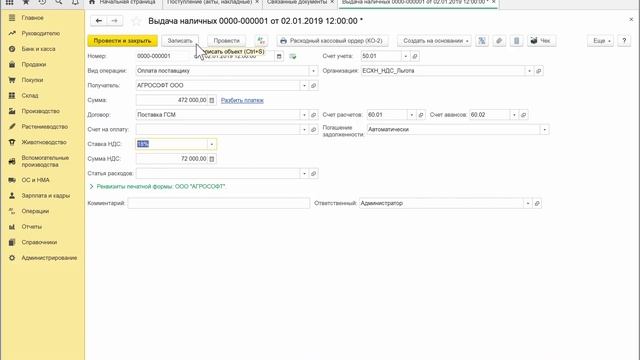Expand the Договор dropdown arrow
The width and height of the screenshot is (640, 360).
[x=304, y=115]
